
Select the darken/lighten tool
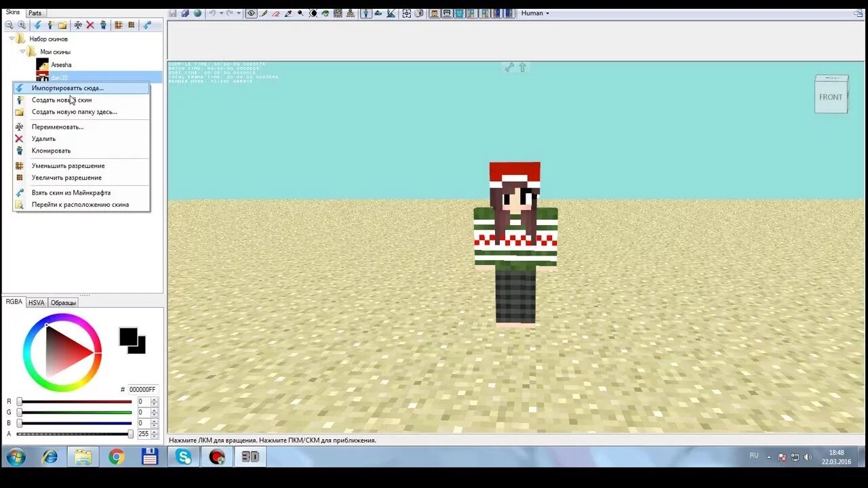313,13
